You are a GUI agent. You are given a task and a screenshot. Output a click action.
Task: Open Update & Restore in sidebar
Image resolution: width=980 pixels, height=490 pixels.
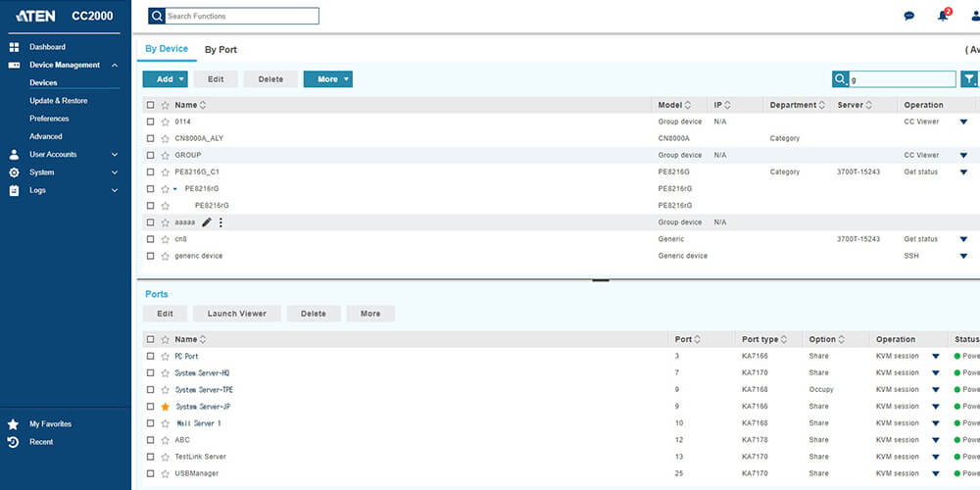coord(58,101)
